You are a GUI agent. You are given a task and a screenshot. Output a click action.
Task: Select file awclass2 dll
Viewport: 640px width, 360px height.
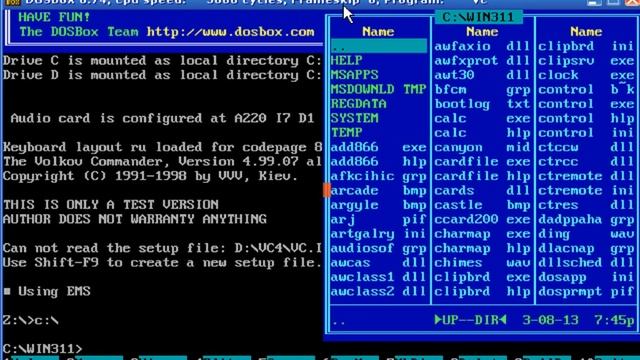pyautogui.click(x=379, y=291)
